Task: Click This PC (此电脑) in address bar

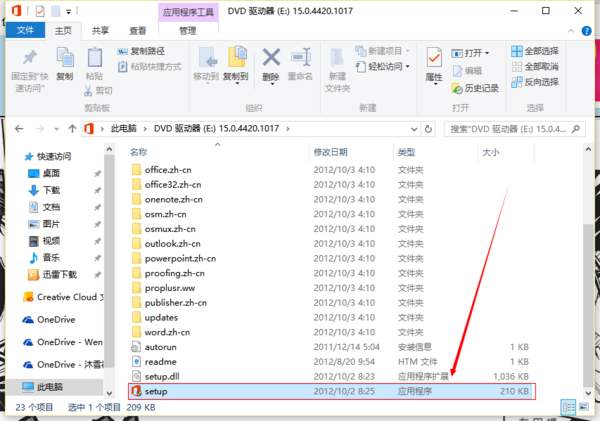Action: click(124, 129)
